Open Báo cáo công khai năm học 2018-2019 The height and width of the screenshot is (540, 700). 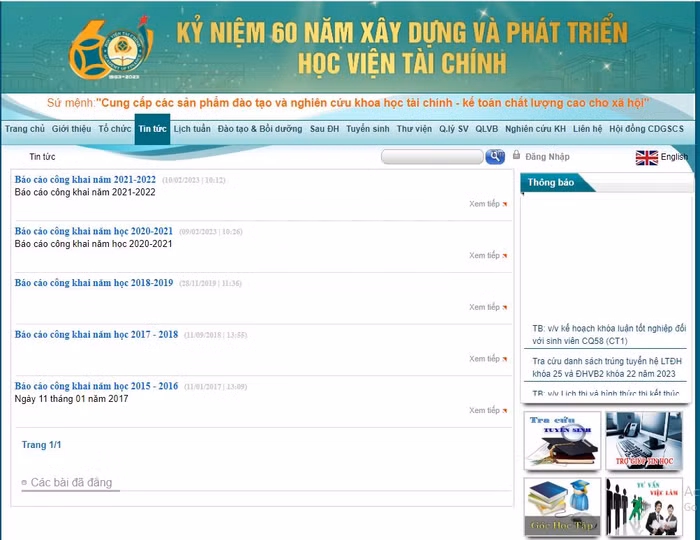(x=94, y=283)
